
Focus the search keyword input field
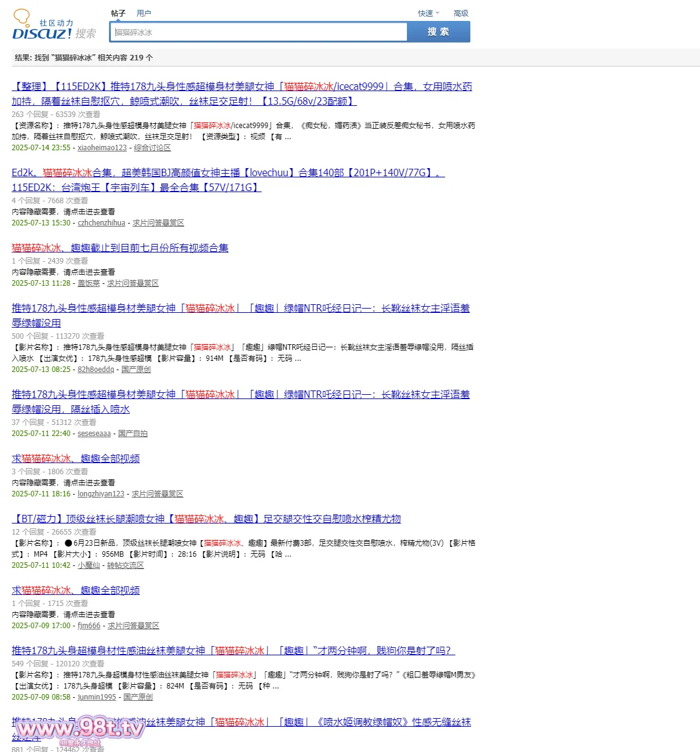click(x=259, y=32)
